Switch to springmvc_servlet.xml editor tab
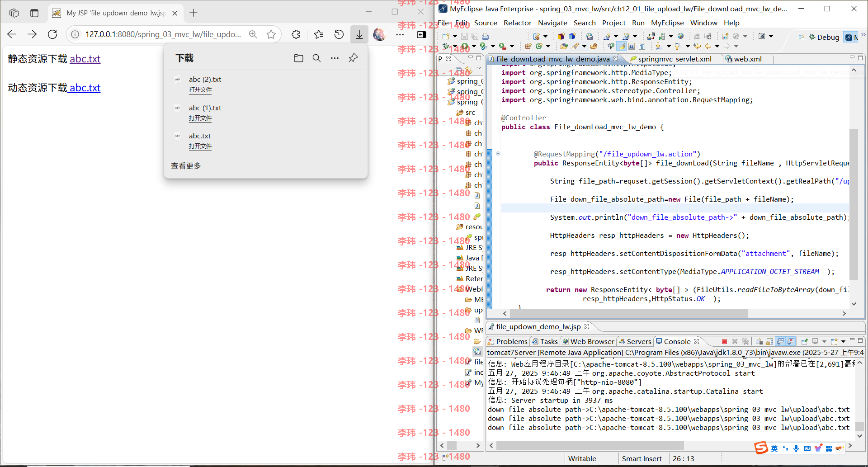Viewport: 868px width, 467px height. 675,59
